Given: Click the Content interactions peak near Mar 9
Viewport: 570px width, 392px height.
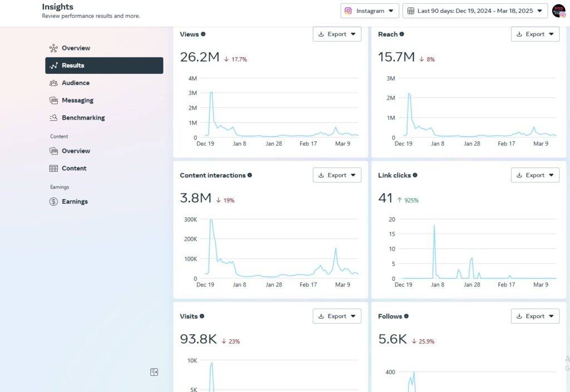Looking at the screenshot, I should 336,249.
